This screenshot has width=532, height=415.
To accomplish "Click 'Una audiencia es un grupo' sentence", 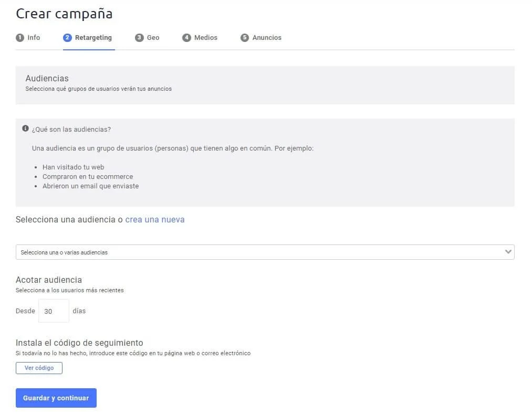I will pos(173,148).
